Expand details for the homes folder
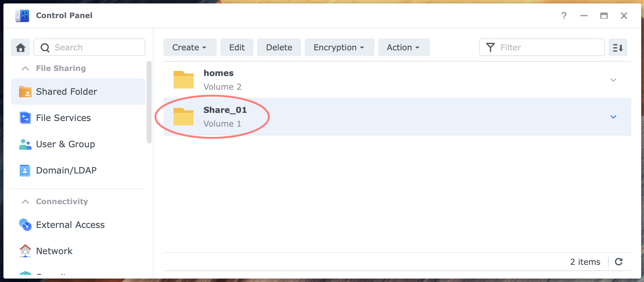Viewport: 644px width, 282px height. pos(613,80)
